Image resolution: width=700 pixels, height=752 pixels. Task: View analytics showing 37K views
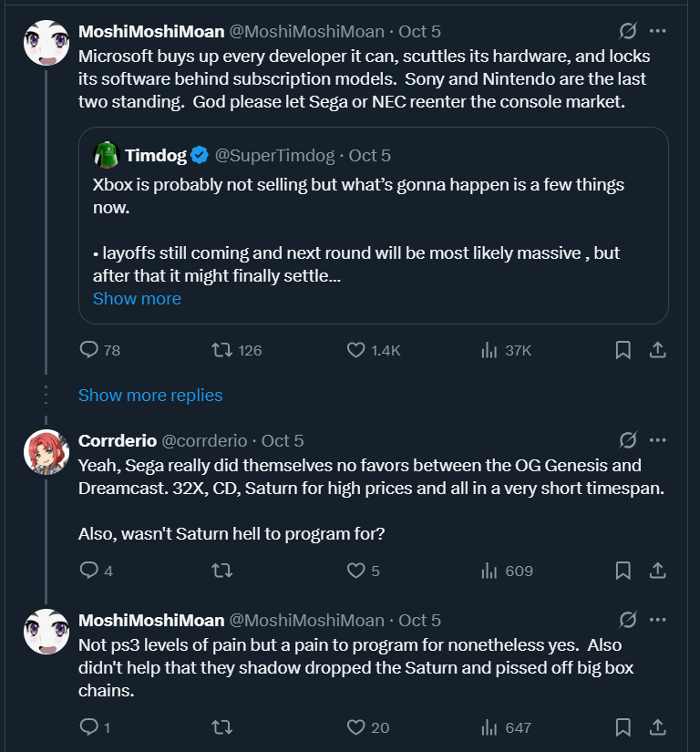coord(489,350)
